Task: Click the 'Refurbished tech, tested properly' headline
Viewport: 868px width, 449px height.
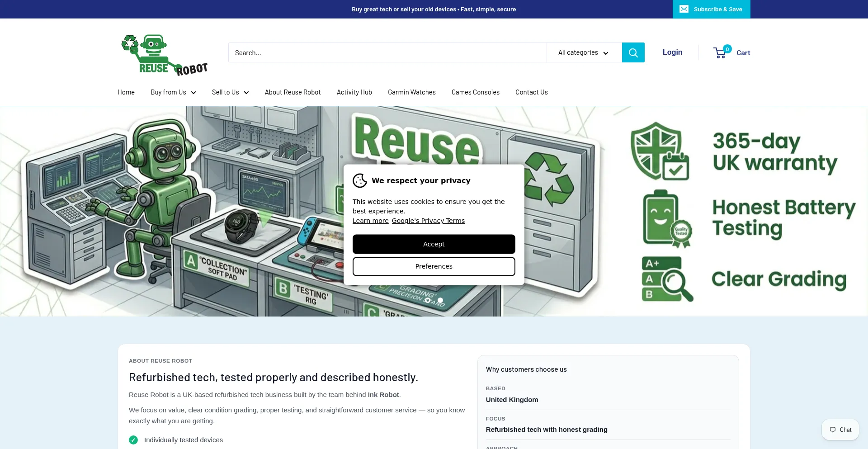Action: [x=274, y=377]
